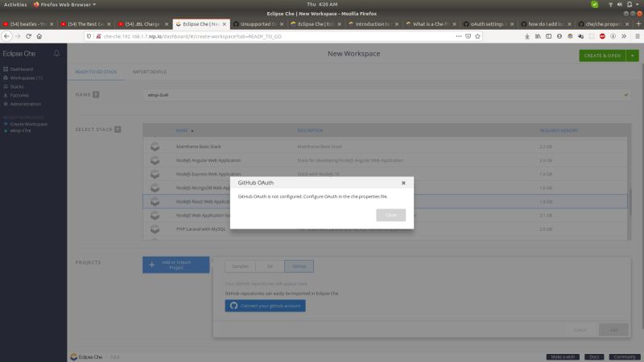Viewport: 644px width, 362px height.
Task: Click Add or Import Project button
Action: pyautogui.click(x=175, y=265)
